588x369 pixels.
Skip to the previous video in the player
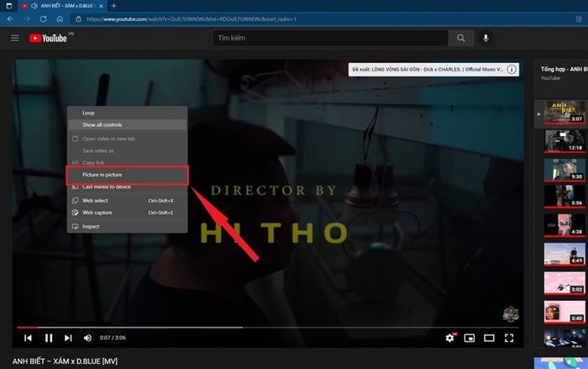coord(28,338)
